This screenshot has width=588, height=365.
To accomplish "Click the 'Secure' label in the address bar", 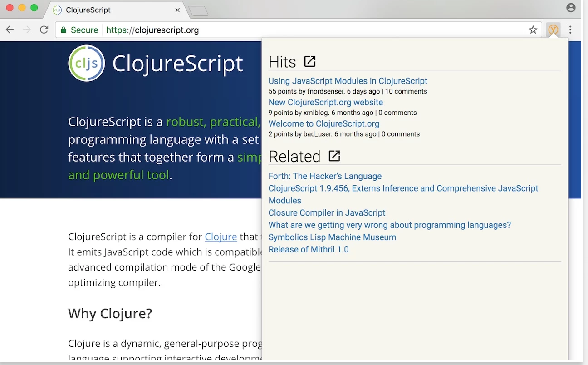I will (x=84, y=30).
